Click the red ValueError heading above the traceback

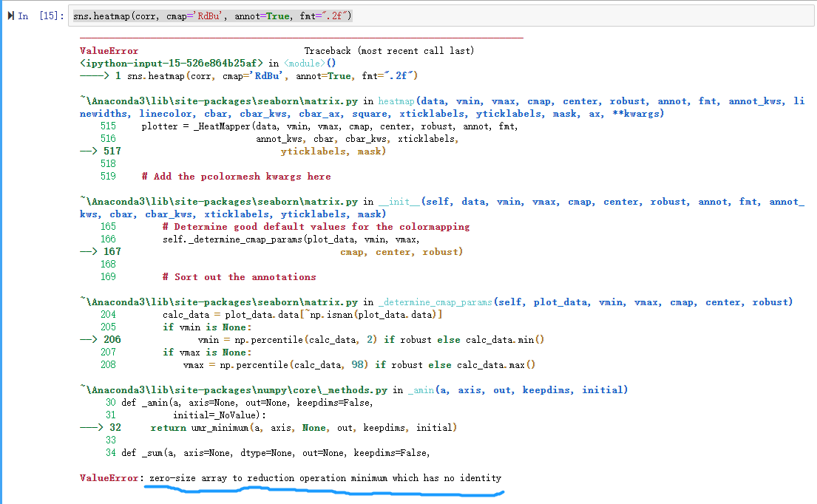coord(109,51)
